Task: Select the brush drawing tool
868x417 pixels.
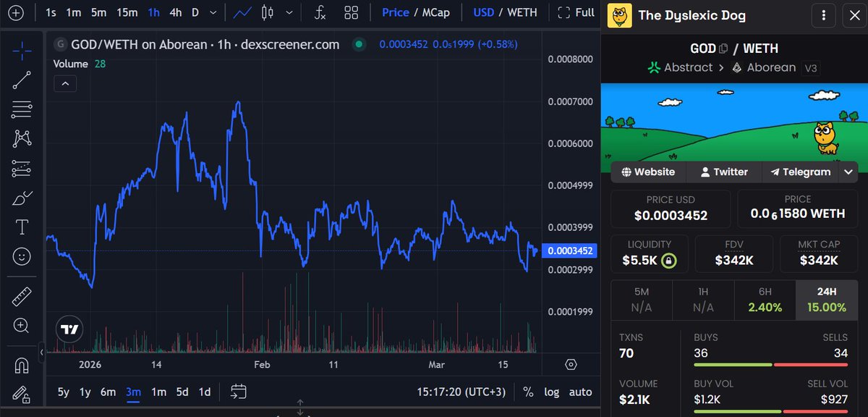Action: pos(22,198)
